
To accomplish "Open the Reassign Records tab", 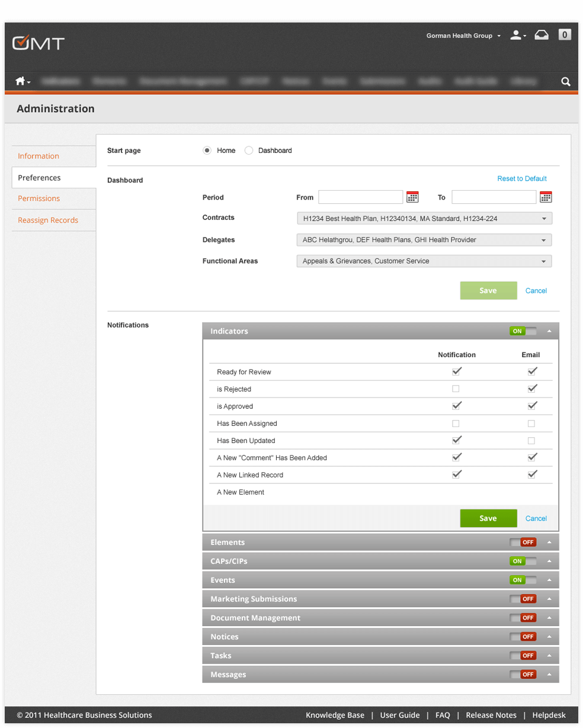I will pyautogui.click(x=48, y=220).
